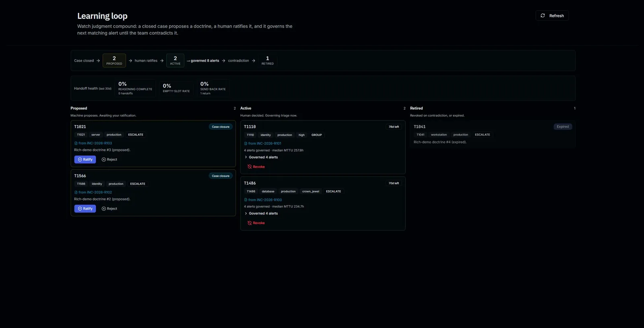
Task: Click 'governed 8 alerts' in the pipeline
Action: [205, 61]
